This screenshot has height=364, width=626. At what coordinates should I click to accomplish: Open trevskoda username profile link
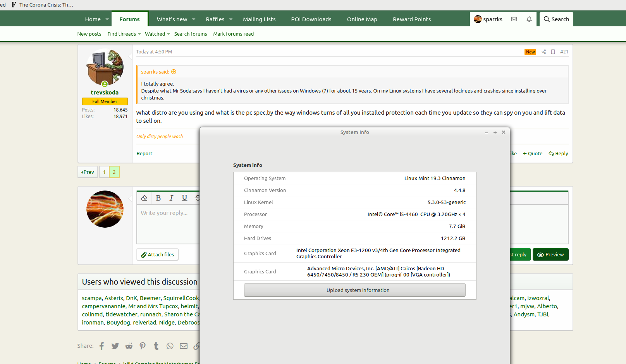105,93
